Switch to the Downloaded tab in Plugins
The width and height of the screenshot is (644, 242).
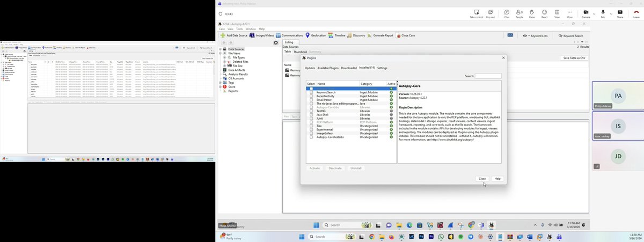[349, 68]
